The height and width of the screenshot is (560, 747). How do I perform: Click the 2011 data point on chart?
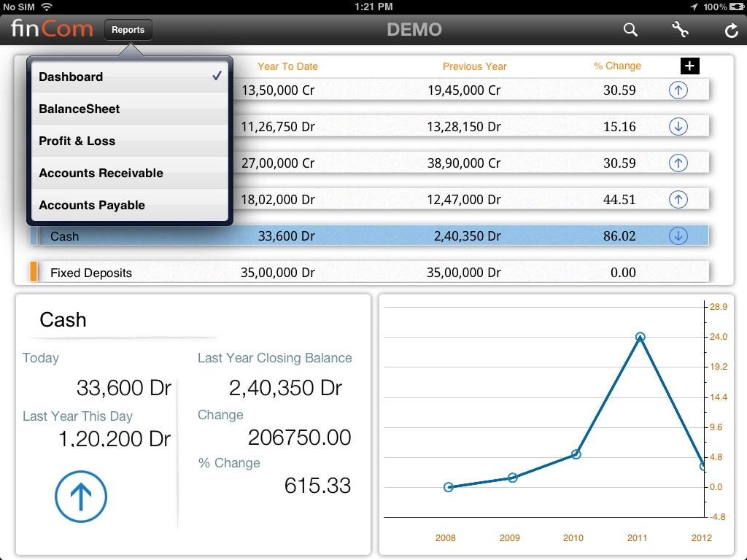coord(640,337)
